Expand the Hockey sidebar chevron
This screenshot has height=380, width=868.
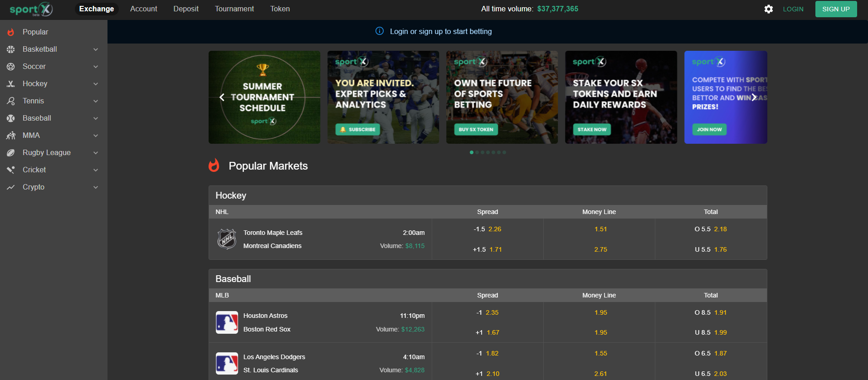pos(96,84)
